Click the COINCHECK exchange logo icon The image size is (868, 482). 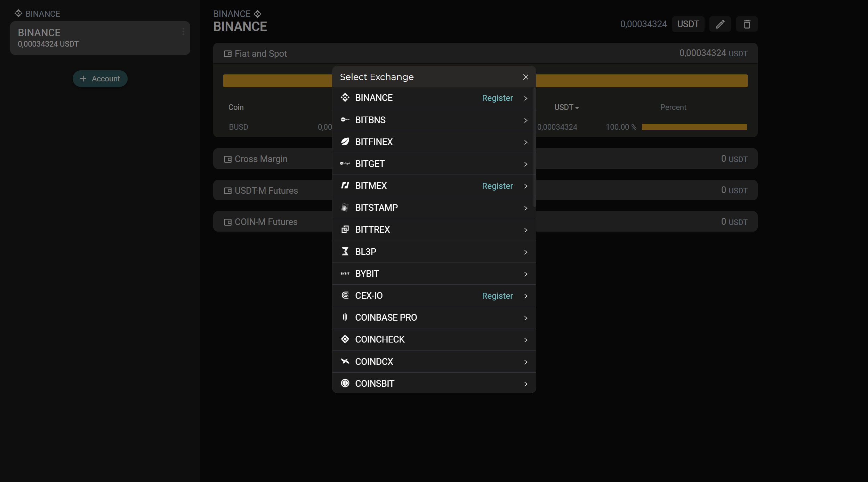pos(345,339)
